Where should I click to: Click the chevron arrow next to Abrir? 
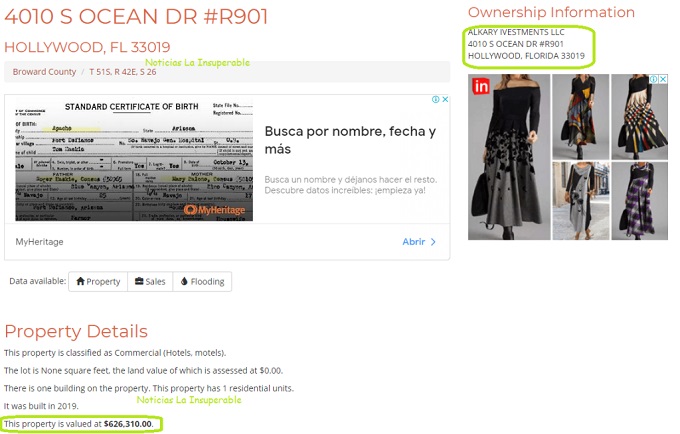tap(433, 242)
